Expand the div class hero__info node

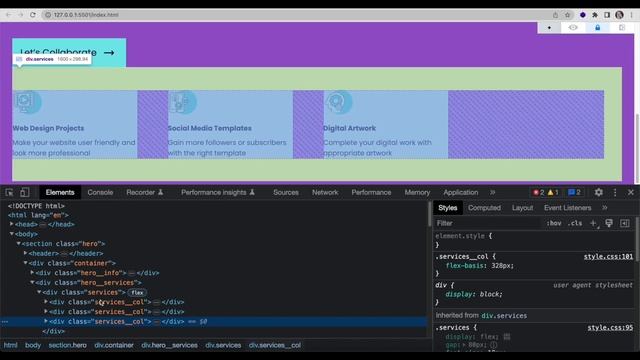click(x=32, y=273)
